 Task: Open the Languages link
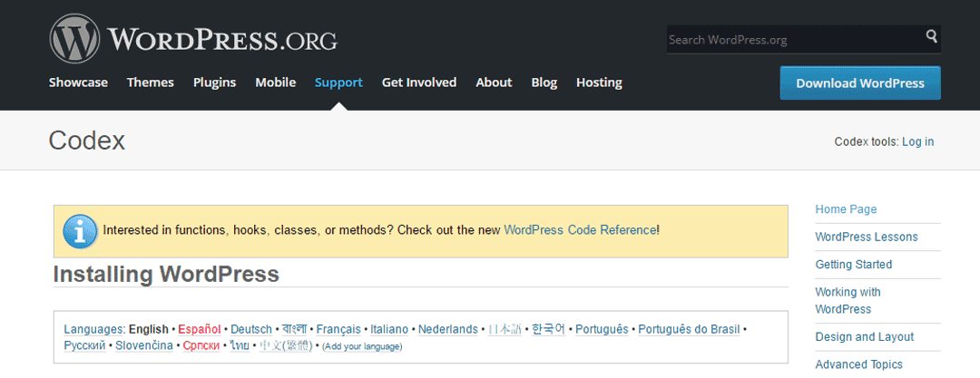coord(93,329)
